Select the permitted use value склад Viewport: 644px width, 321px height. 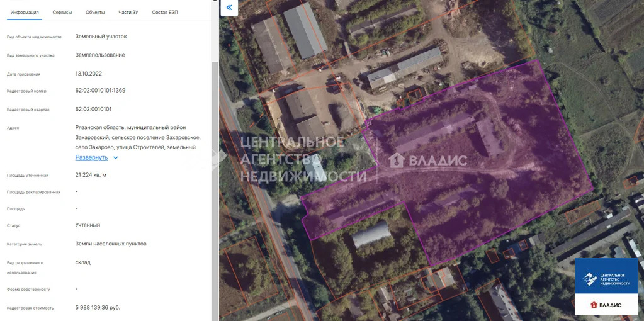click(83, 262)
